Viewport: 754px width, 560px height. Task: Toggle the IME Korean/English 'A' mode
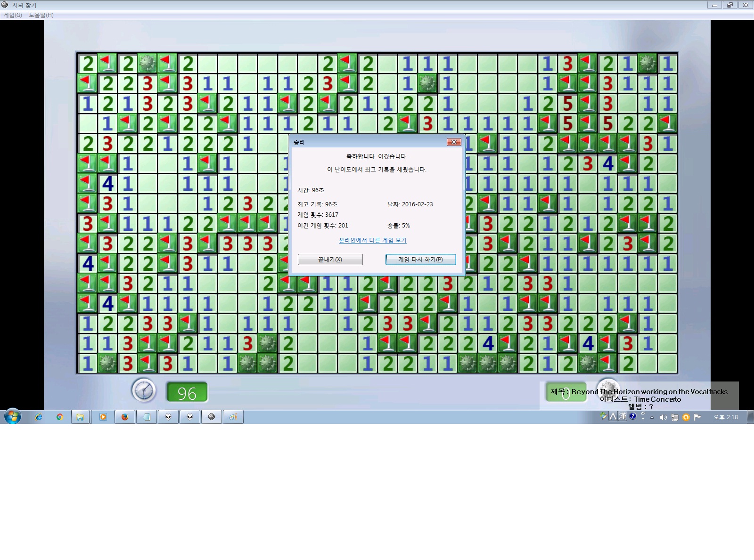click(x=613, y=416)
